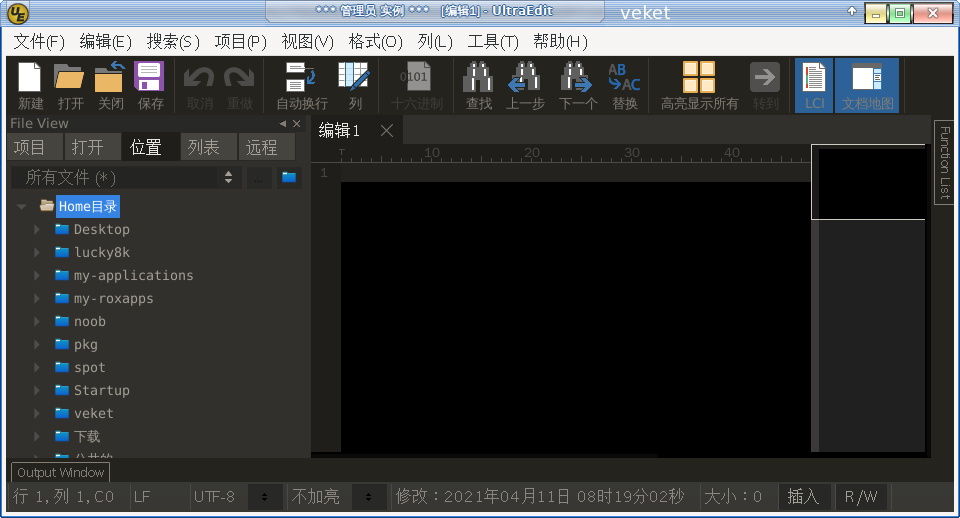The width and height of the screenshot is (960, 518).
Task: Switch to the 打开 tab in File View
Action: [93, 148]
